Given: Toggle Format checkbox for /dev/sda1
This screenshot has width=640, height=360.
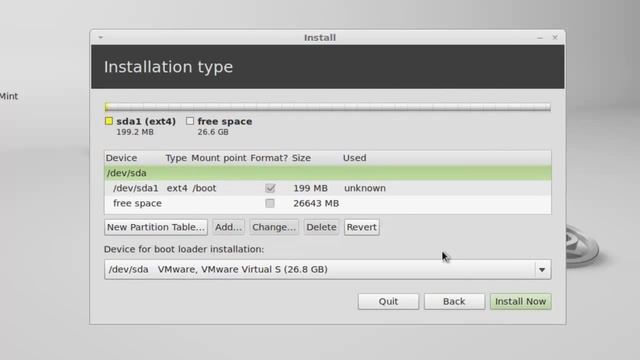Looking at the screenshot, I should tap(270, 188).
